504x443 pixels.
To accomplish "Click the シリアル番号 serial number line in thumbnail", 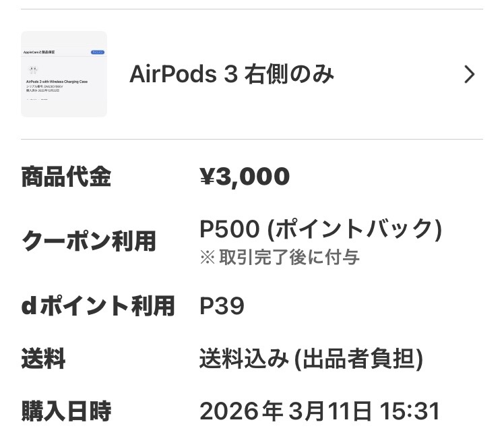I will (44, 86).
